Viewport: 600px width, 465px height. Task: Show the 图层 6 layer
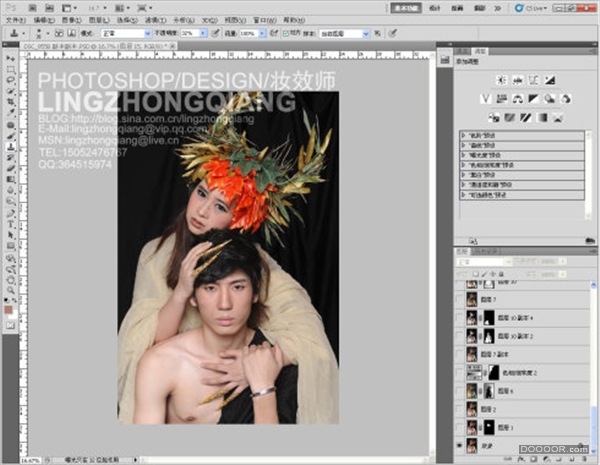459,391
